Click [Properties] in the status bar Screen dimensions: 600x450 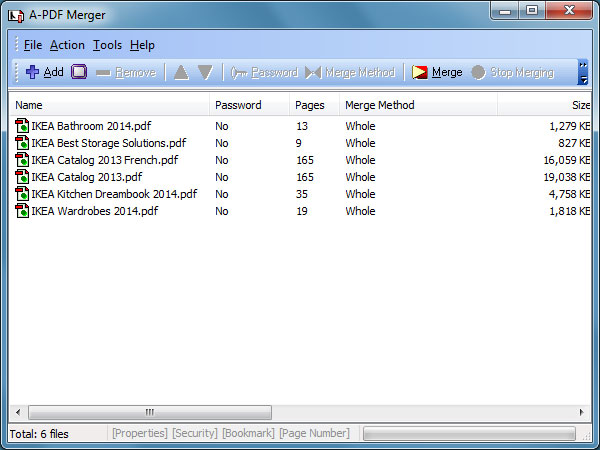(140, 434)
